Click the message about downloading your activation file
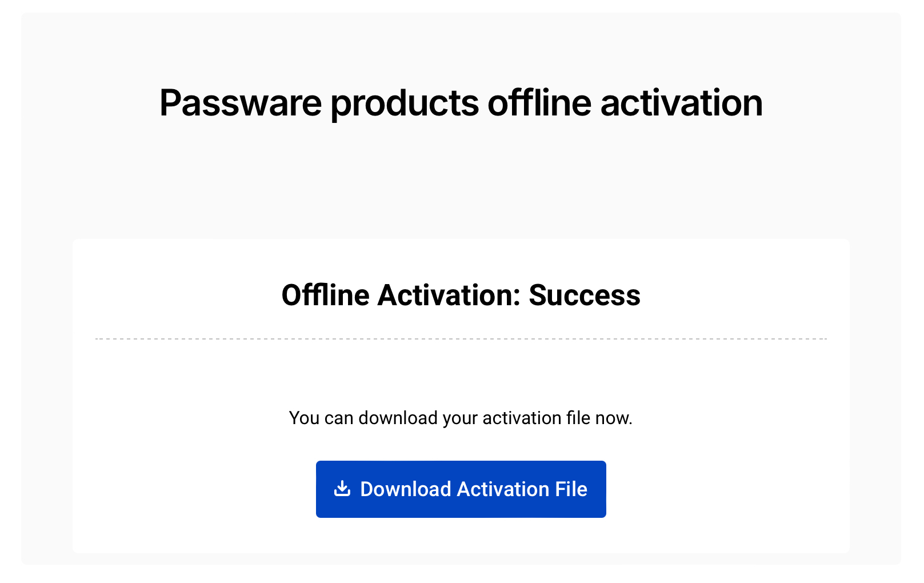This screenshot has height=583, width=924. pyautogui.click(x=461, y=418)
